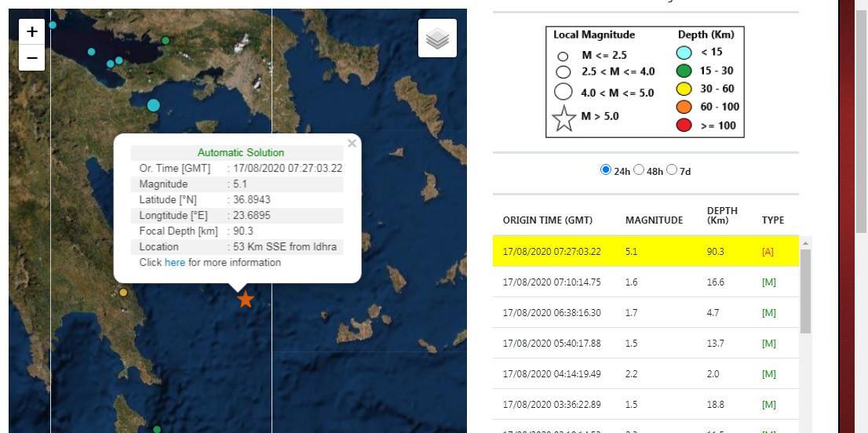Click the ORIGIN TIME (GMT) column header
The width and height of the screenshot is (868, 433).
click(547, 220)
